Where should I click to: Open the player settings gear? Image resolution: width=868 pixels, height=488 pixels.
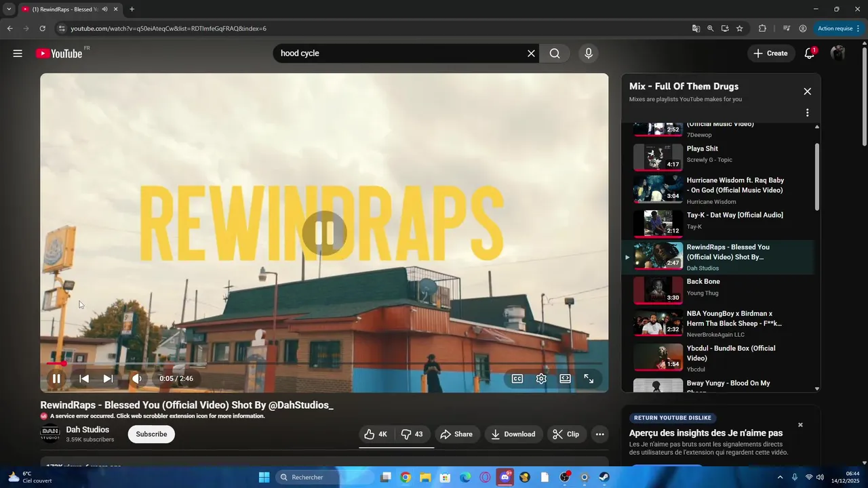(541, 379)
